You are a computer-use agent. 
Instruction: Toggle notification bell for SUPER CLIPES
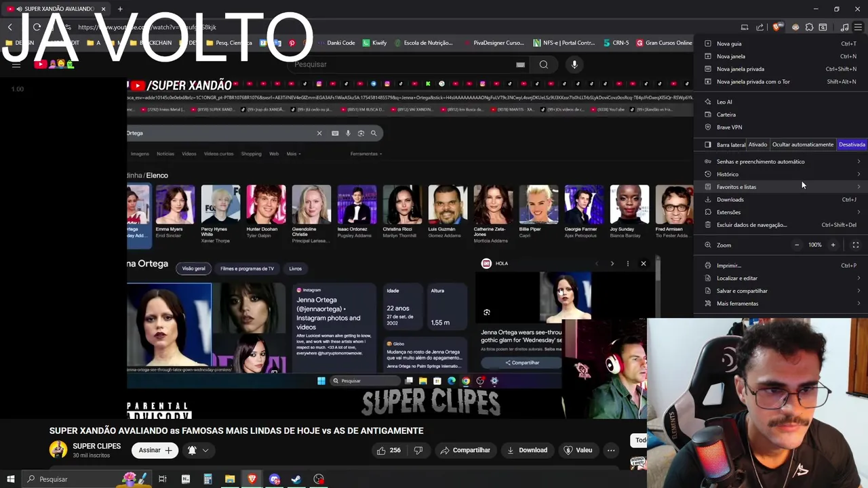tap(192, 450)
